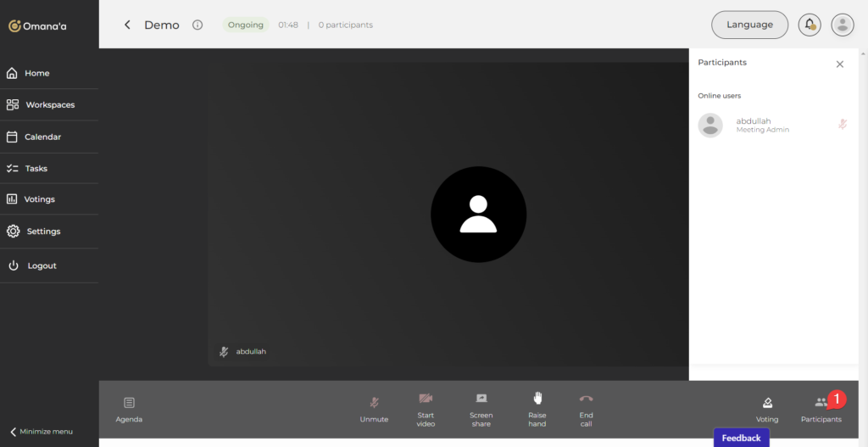868x447 pixels.
Task: Start screen share
Action: coord(481,409)
